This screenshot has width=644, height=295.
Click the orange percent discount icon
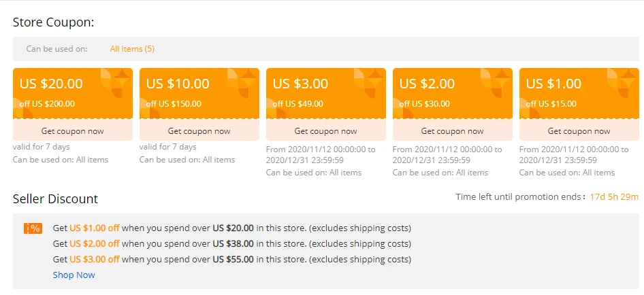pos(32,228)
